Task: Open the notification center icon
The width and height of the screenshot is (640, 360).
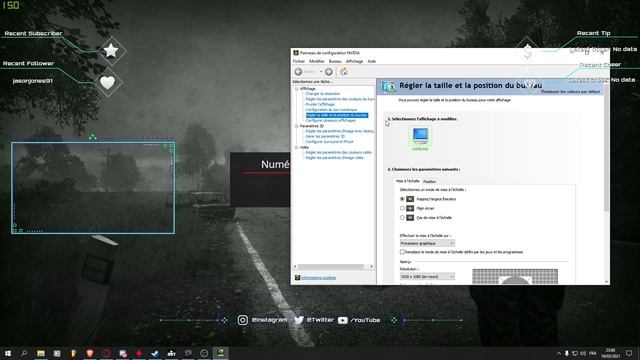Action: 629,353
